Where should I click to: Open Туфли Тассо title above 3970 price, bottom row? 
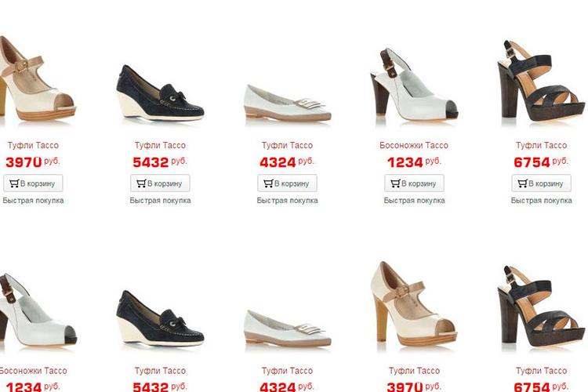point(415,371)
